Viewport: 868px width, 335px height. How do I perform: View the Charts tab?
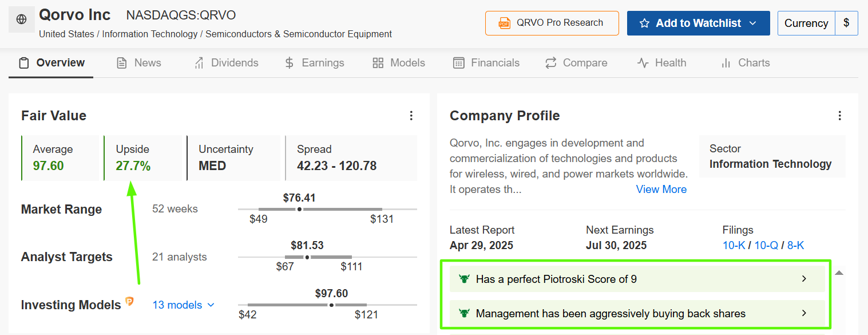click(745, 63)
